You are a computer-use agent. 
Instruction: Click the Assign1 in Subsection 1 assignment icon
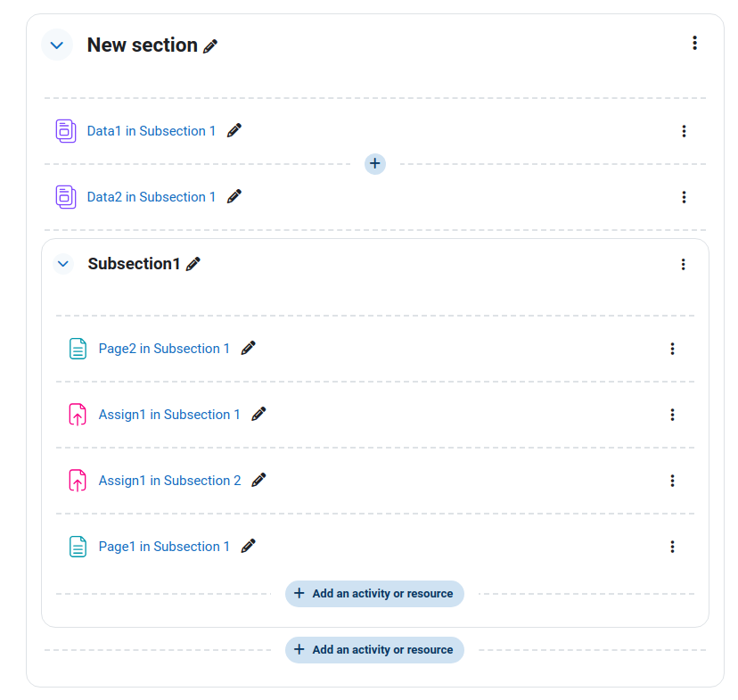pyautogui.click(x=78, y=415)
